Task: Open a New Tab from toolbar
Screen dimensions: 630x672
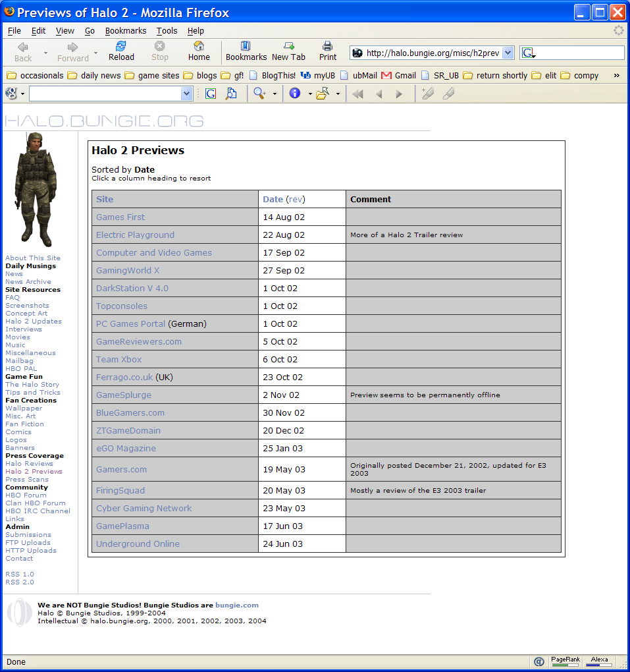Action: coord(288,51)
